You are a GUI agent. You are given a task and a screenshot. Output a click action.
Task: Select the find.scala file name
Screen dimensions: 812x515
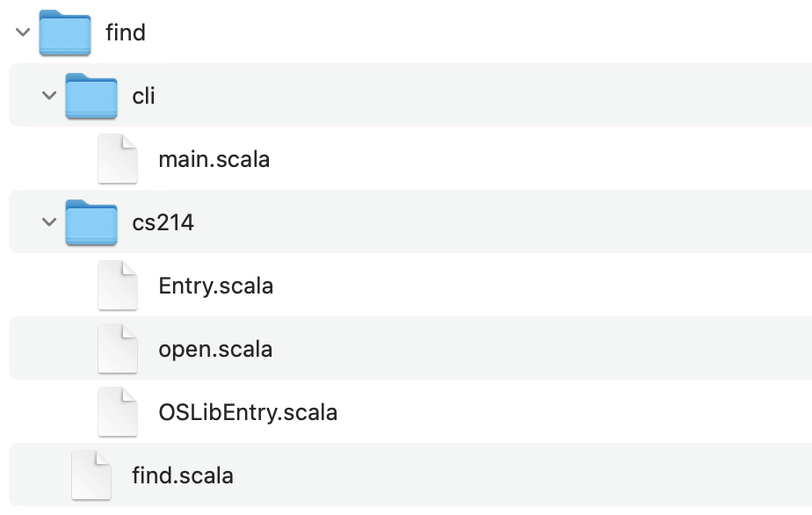[183, 475]
